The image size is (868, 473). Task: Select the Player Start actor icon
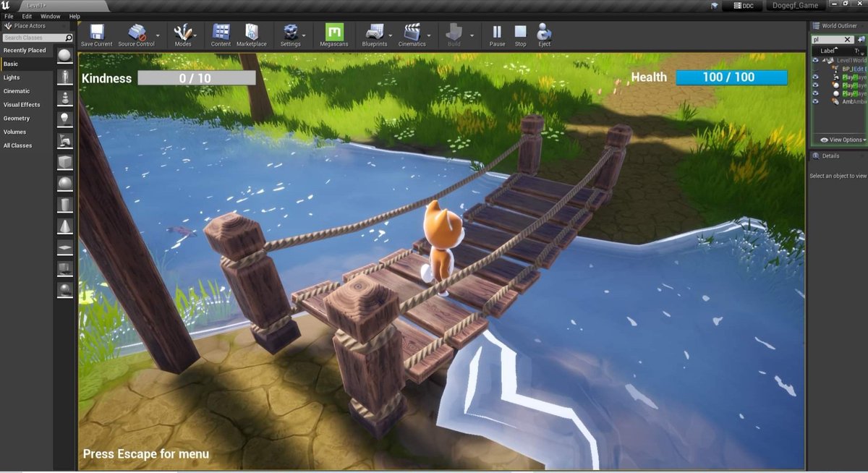[65, 140]
